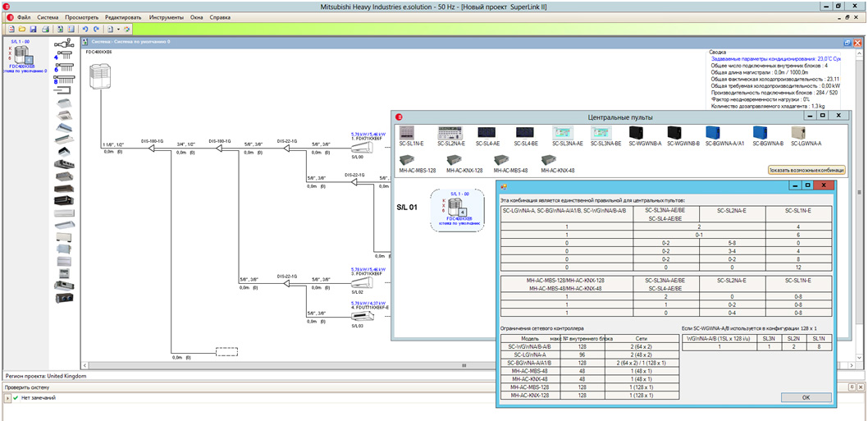Click the multicolored circle toolbar icon
868x421 pixels.
click(126, 29)
